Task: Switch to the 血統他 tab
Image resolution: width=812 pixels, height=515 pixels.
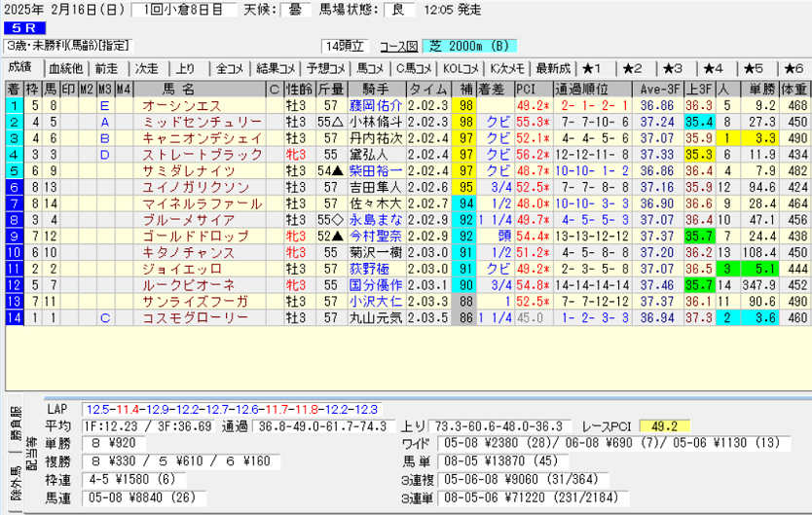Action: [x=65, y=68]
